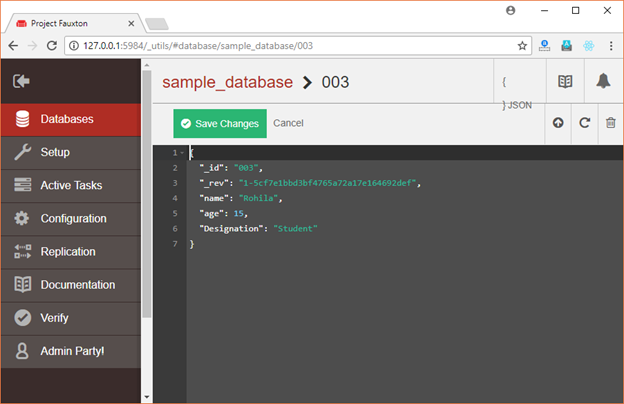The width and height of the screenshot is (624, 404).
Task: Collapse sidebar using the burger arrow icon
Action: 21,81
